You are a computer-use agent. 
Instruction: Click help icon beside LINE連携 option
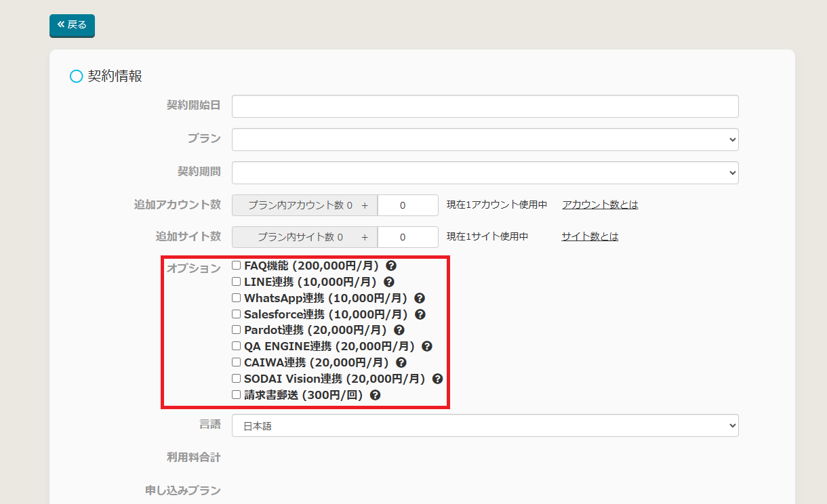click(x=389, y=282)
